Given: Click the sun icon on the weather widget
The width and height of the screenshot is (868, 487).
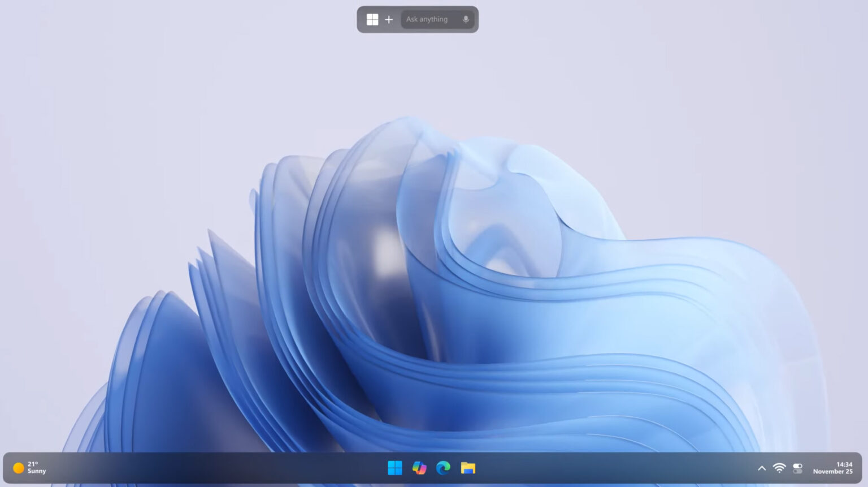Looking at the screenshot, I should [18, 468].
